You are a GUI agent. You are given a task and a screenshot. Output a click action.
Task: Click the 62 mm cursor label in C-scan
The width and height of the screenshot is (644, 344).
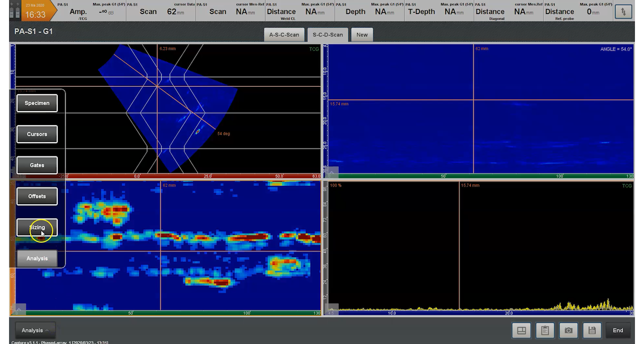[x=168, y=185]
